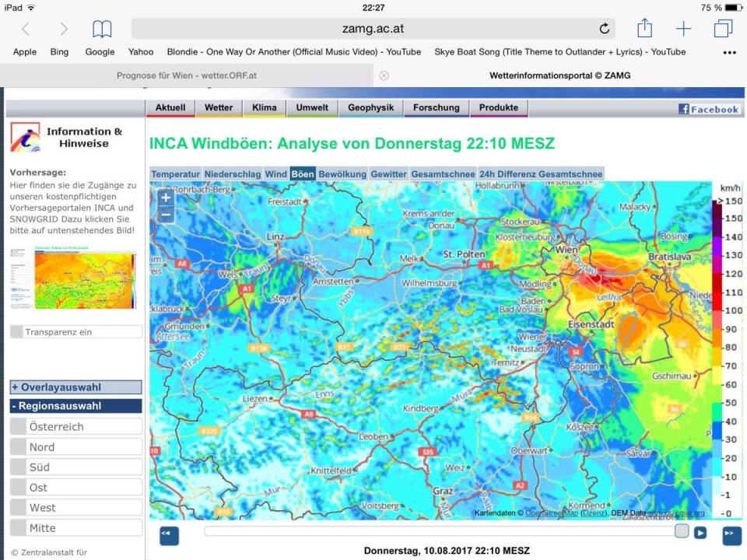Open the Facebook link
747x560 pixels.
click(708, 109)
